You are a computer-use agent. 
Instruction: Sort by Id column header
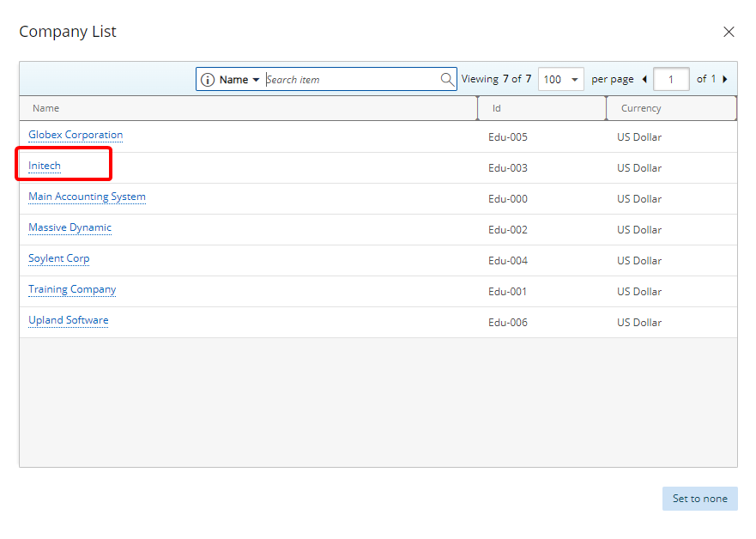[542, 108]
